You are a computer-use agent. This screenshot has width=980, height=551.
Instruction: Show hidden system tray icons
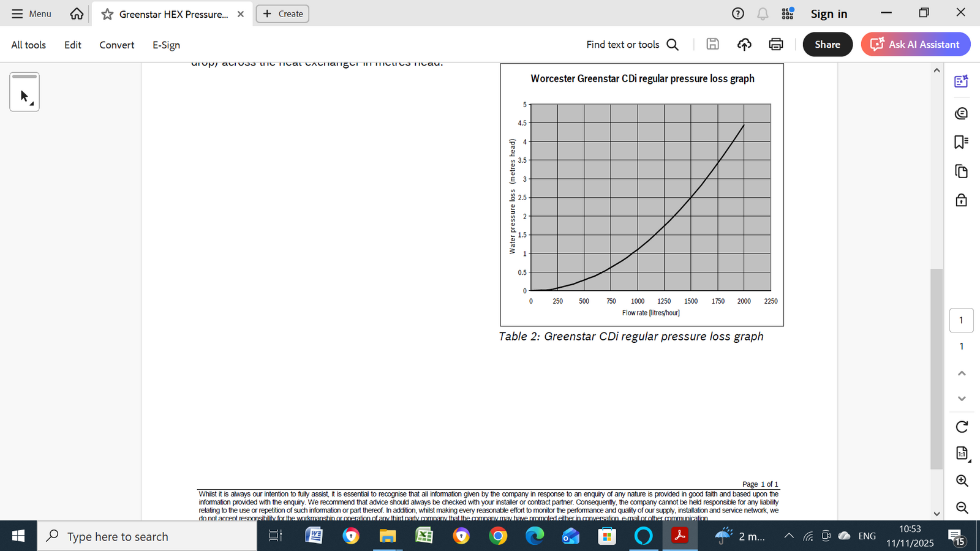[x=789, y=536]
